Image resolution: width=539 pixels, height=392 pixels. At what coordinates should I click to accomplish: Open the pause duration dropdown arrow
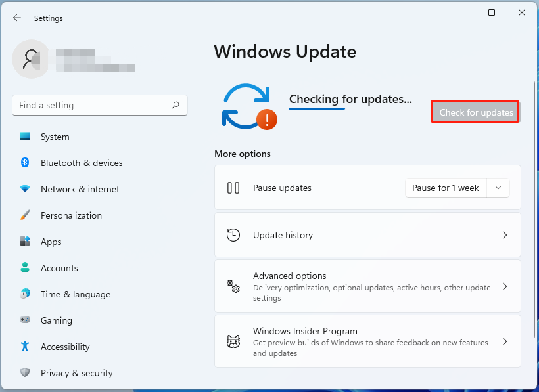click(498, 188)
